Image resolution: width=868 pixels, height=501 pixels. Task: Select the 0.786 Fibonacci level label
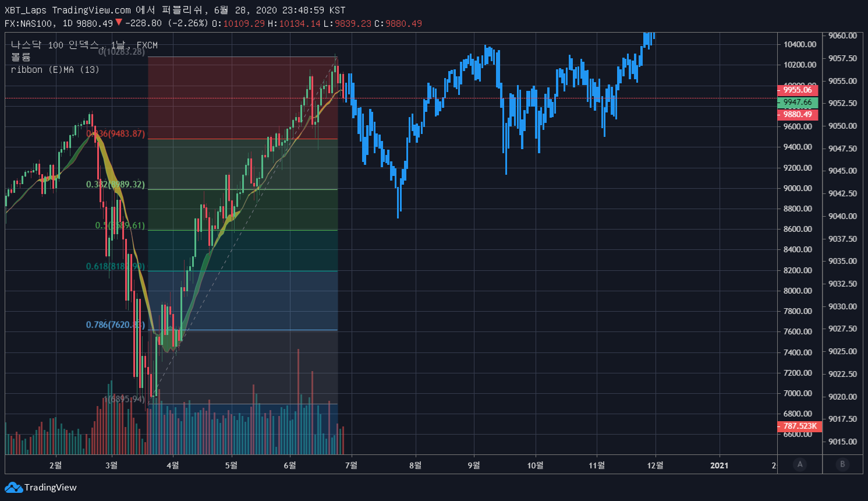(x=115, y=324)
